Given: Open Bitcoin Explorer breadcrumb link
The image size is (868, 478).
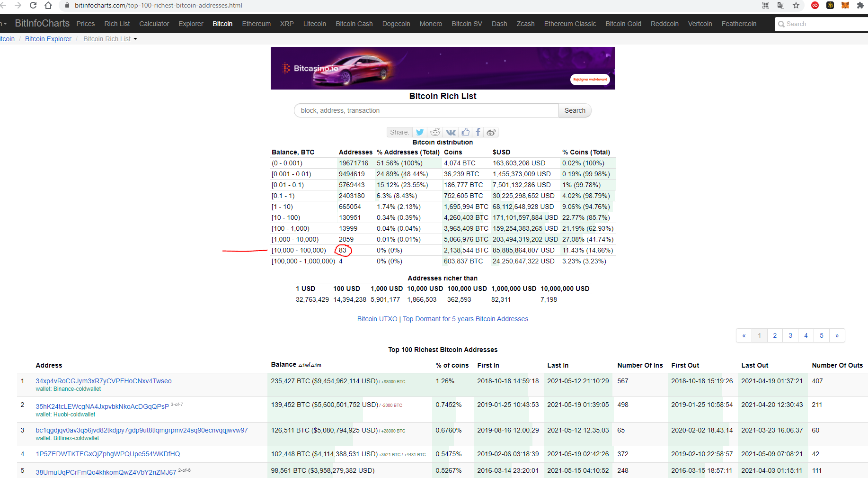Looking at the screenshot, I should tap(48, 39).
